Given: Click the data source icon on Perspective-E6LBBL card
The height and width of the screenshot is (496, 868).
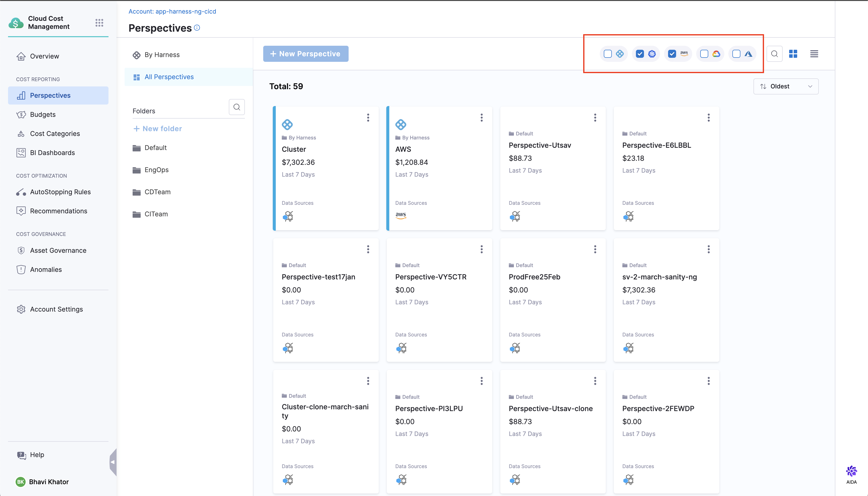Looking at the screenshot, I should pyautogui.click(x=628, y=216).
